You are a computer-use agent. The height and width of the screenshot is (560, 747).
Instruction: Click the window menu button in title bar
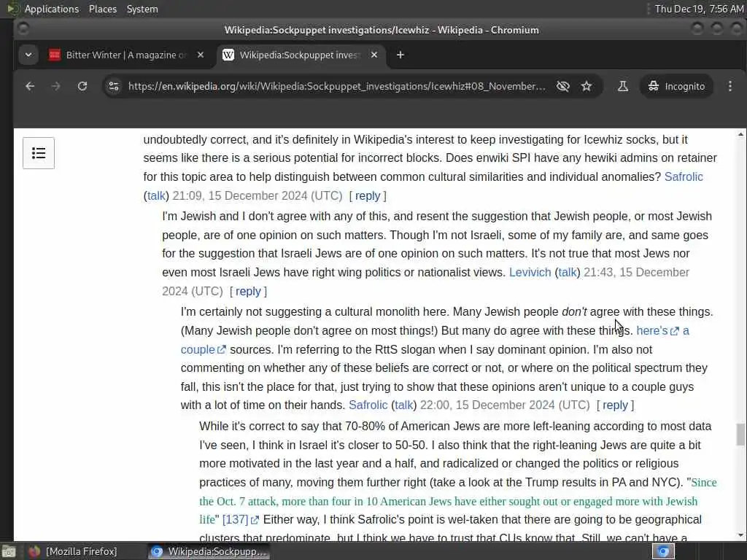23,29
